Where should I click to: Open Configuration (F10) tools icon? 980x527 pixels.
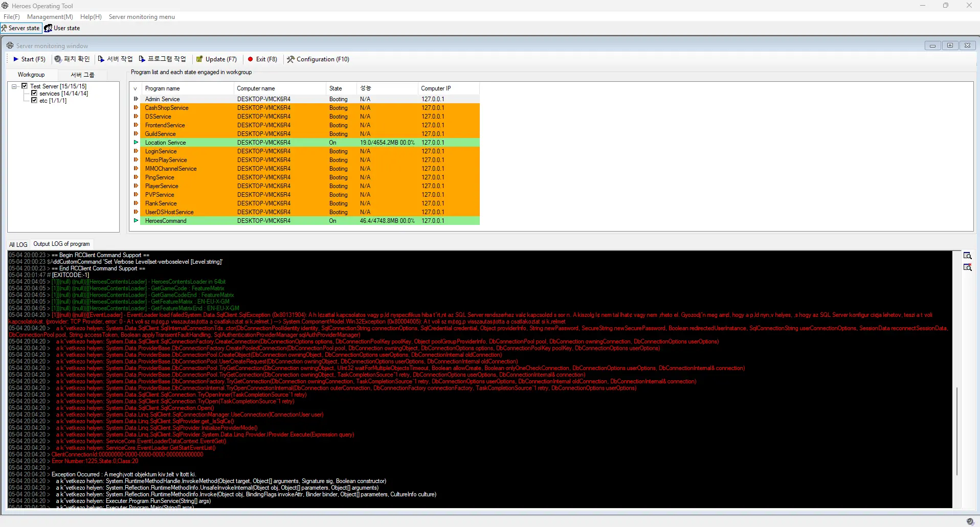tap(291, 59)
